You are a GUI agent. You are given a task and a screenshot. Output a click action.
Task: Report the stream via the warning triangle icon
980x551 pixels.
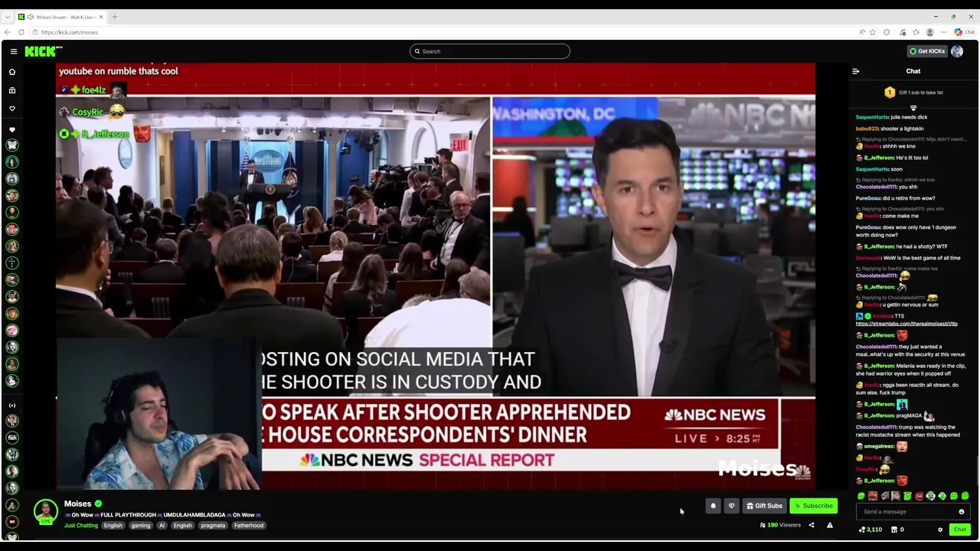click(830, 525)
